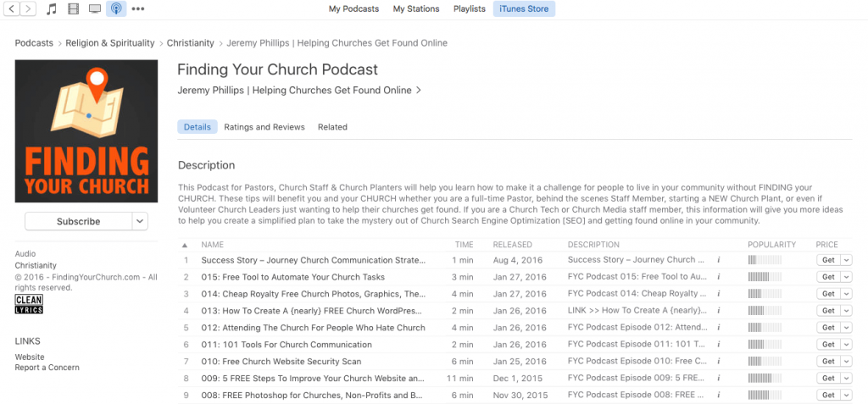Get episode 008 FREE Photoshop
This screenshot has width=868, height=404.
[829, 396]
